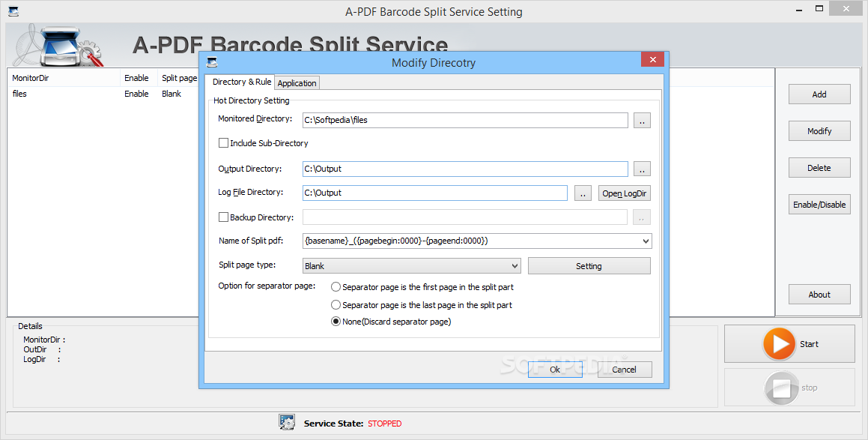Select the 'files' row in monitor list

pyautogui.click(x=103, y=94)
